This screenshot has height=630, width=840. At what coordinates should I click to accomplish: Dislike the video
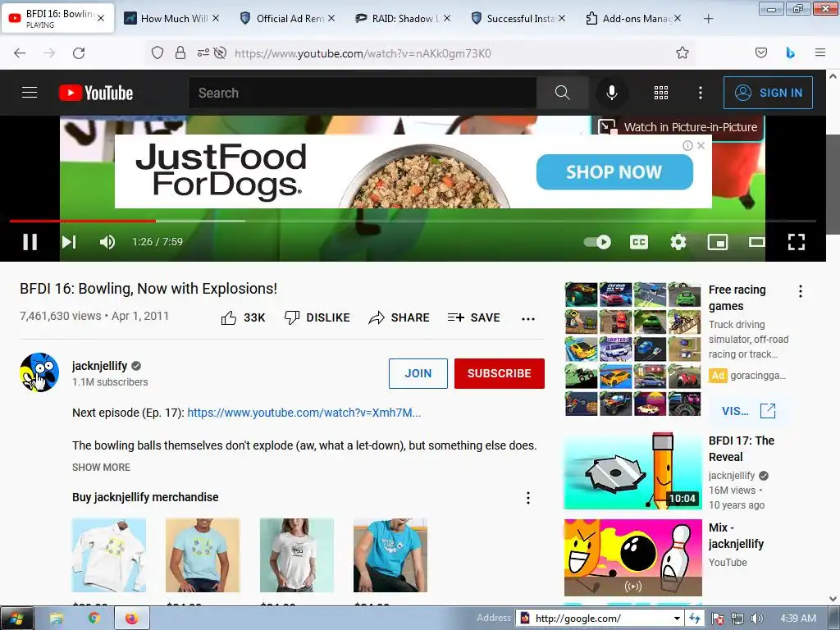click(x=317, y=317)
